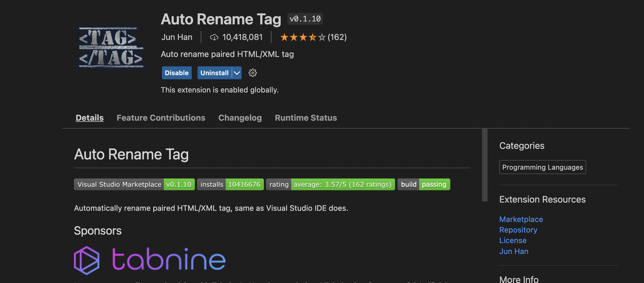This screenshot has width=644, height=283.
Task: Click the star rating icons
Action: 303,37
